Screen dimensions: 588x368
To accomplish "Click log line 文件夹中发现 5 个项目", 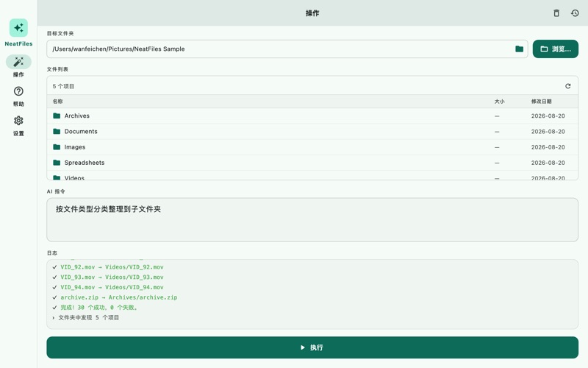I will point(88,317).
